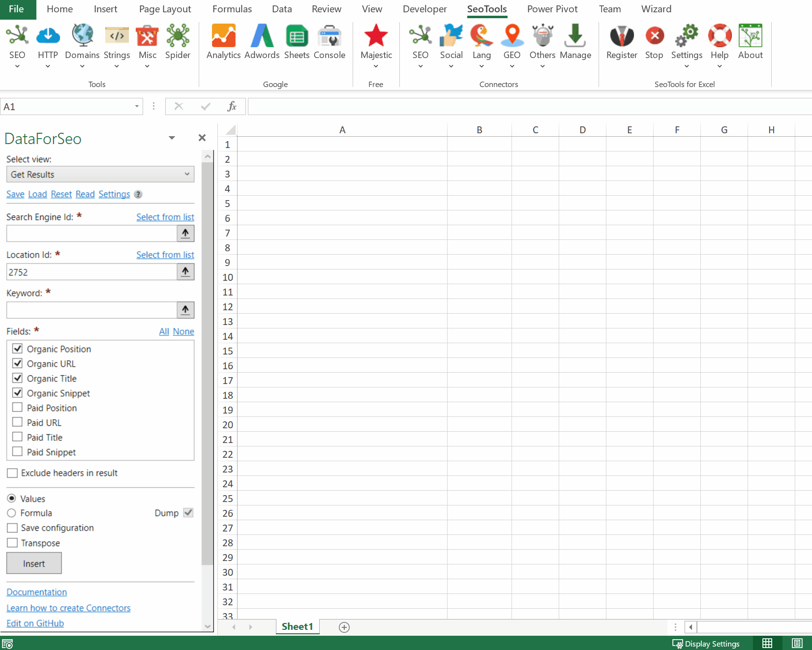Click the Stop button icon
Image resolution: width=812 pixels, height=650 pixels.
(655, 35)
